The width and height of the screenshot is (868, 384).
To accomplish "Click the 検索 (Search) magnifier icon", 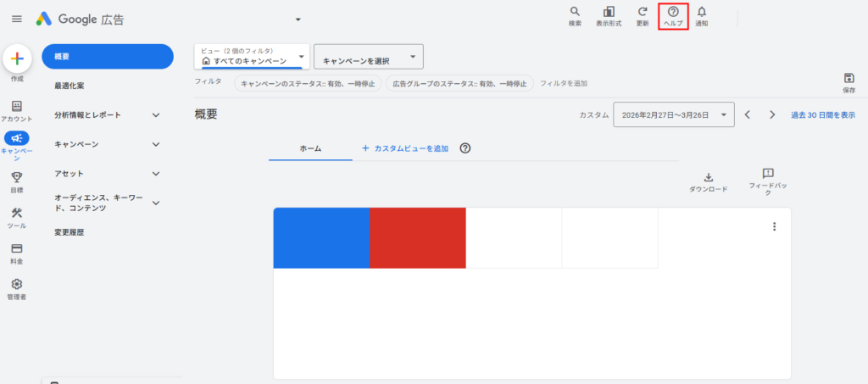I will tap(575, 13).
